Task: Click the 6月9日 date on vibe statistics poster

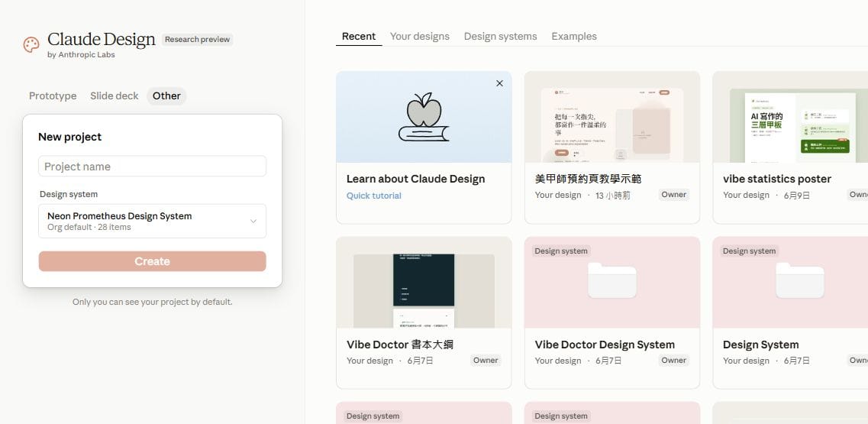Action: [796, 195]
